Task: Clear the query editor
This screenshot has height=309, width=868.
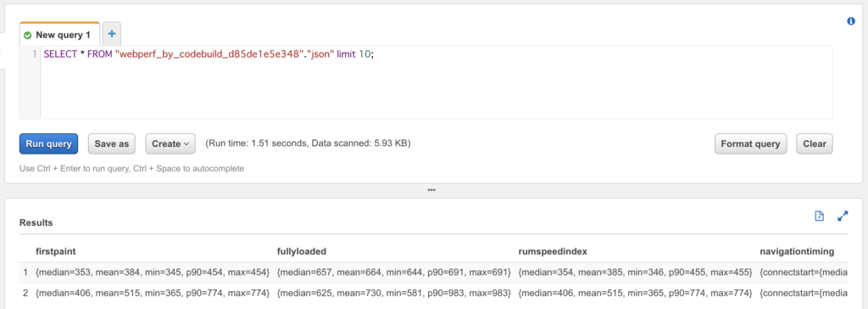Action: tap(815, 143)
